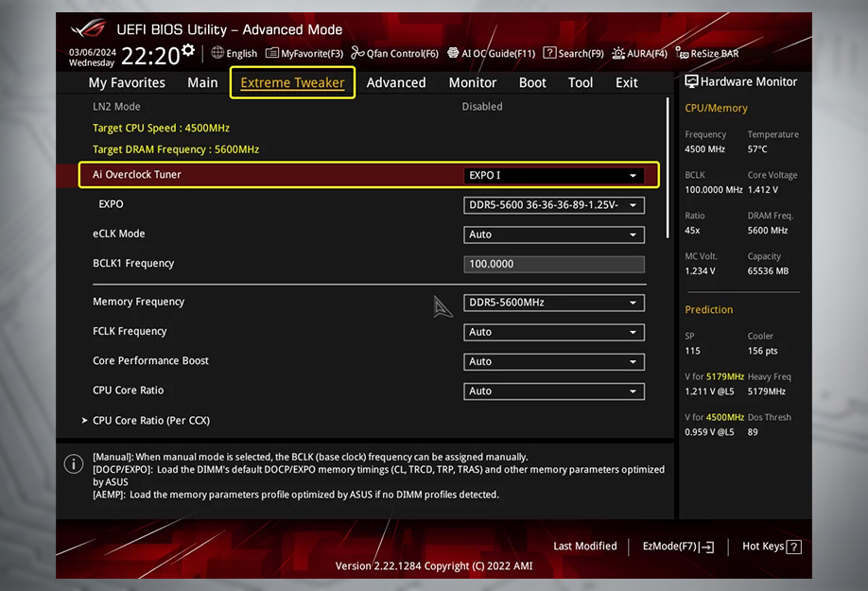Open the BIOS Search function
This screenshot has width=868, height=591.
pos(573,53)
